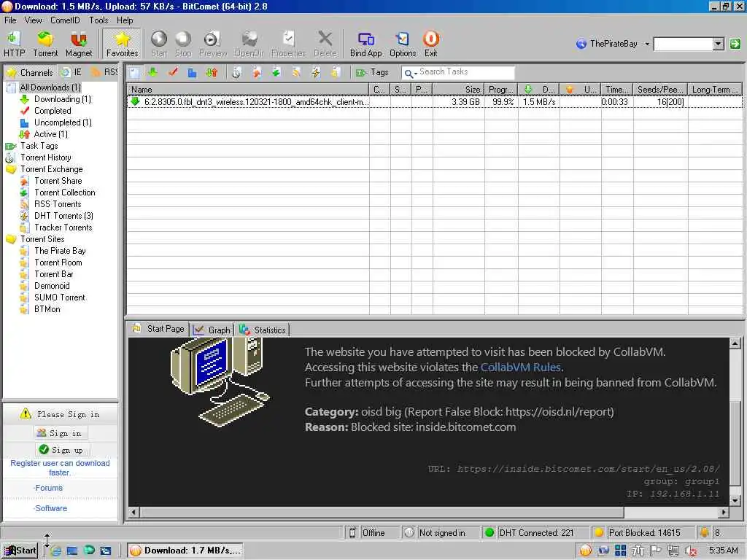Screen dimensions: 747x560
Task: Click the Preview toolbar icon
Action: [213, 44]
